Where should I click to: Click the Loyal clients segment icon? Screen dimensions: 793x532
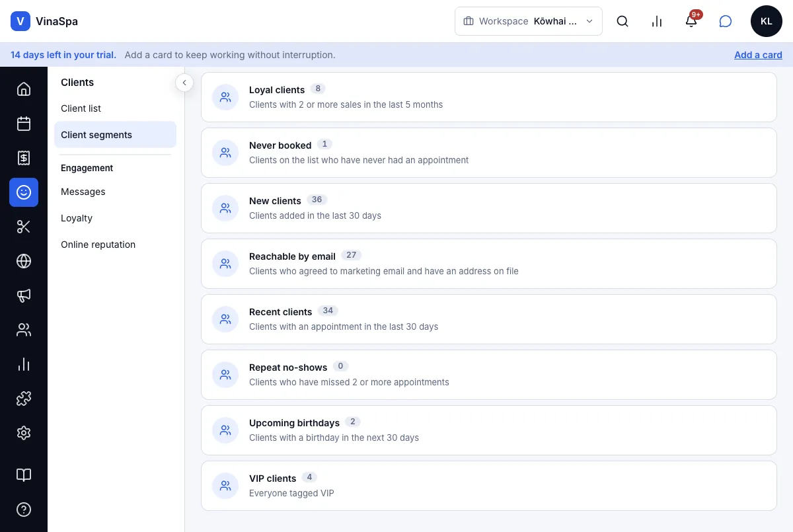click(x=225, y=97)
